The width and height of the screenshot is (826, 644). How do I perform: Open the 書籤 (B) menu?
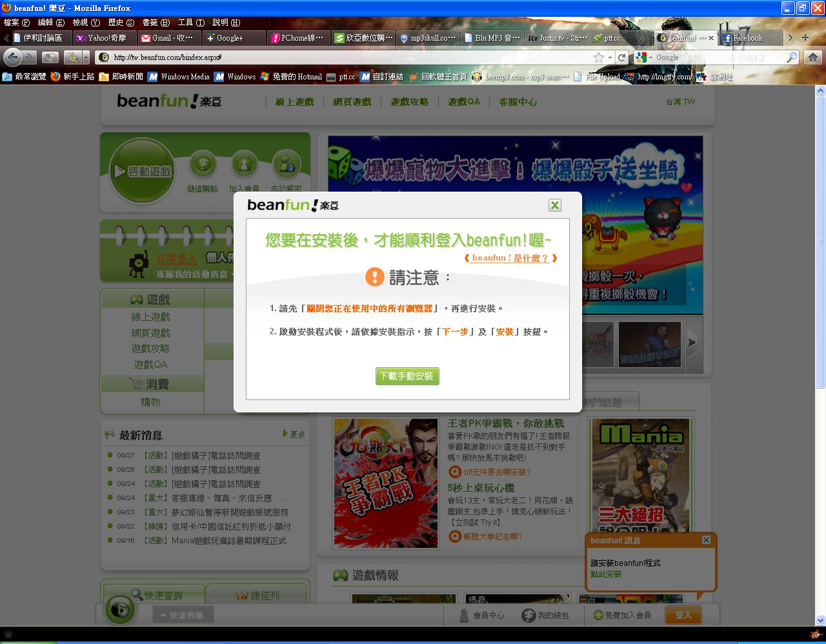[156, 23]
